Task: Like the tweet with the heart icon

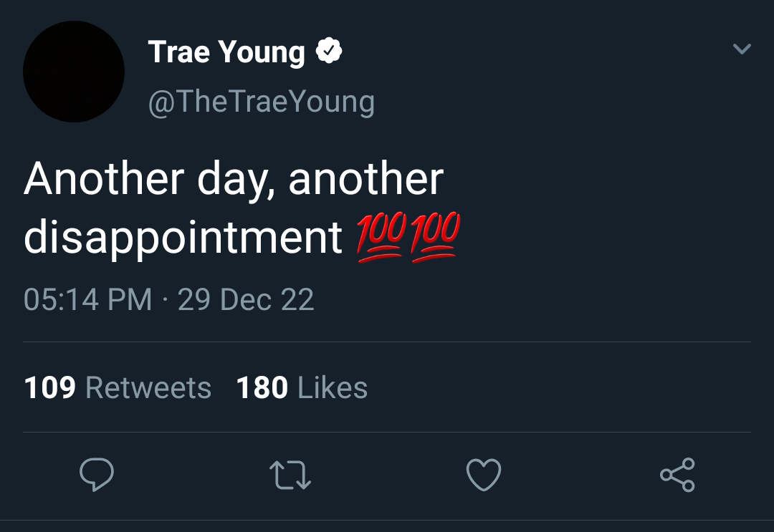Action: tap(484, 475)
